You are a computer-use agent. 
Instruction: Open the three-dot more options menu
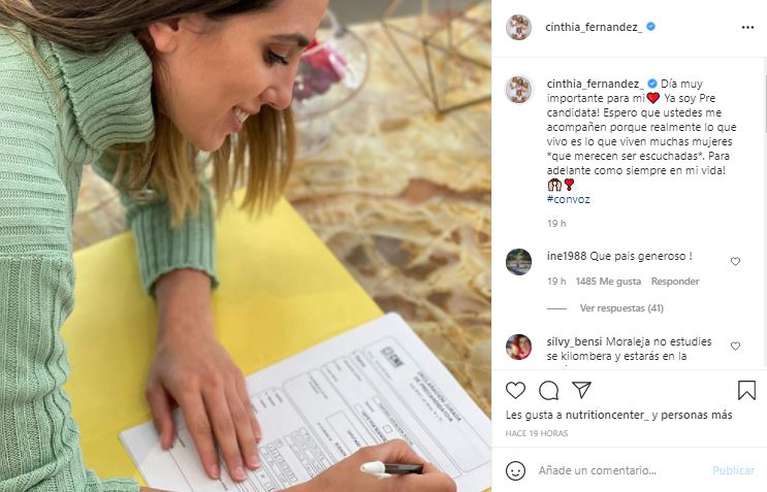[747, 27]
